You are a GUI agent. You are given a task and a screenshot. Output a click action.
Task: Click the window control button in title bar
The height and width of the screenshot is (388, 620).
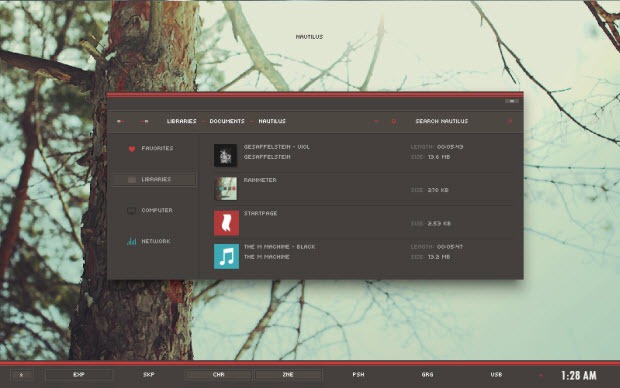coord(512,101)
